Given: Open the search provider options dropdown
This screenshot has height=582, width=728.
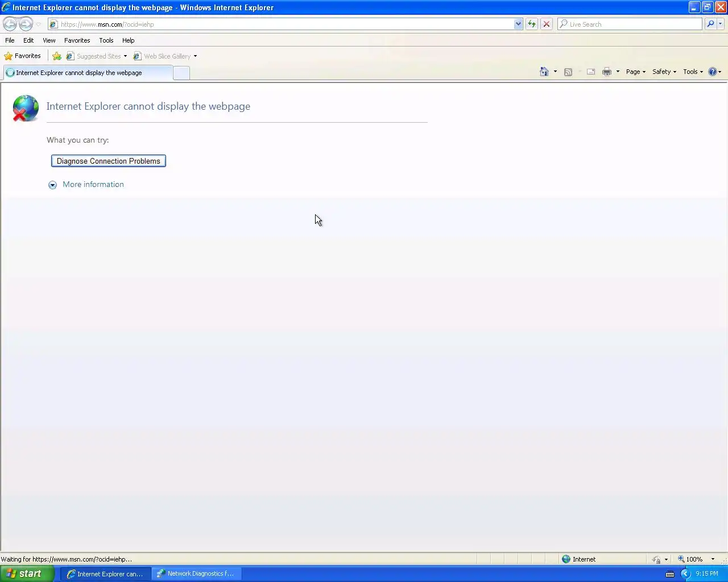Looking at the screenshot, I should [x=721, y=24].
